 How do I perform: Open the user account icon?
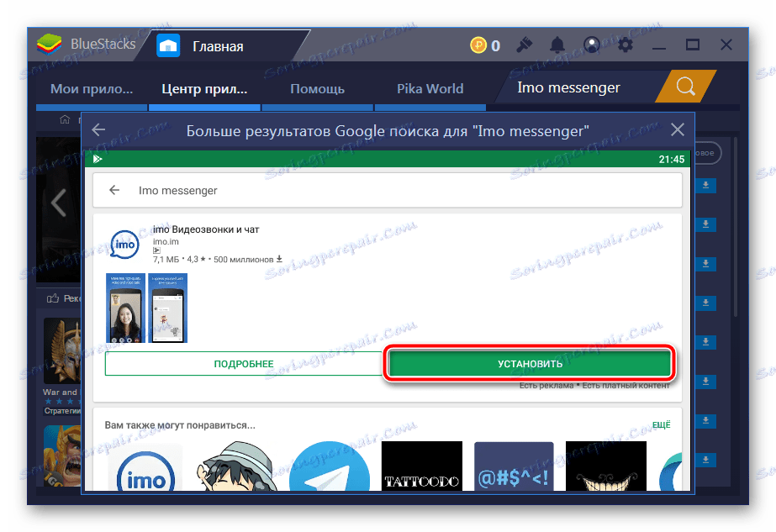(591, 45)
